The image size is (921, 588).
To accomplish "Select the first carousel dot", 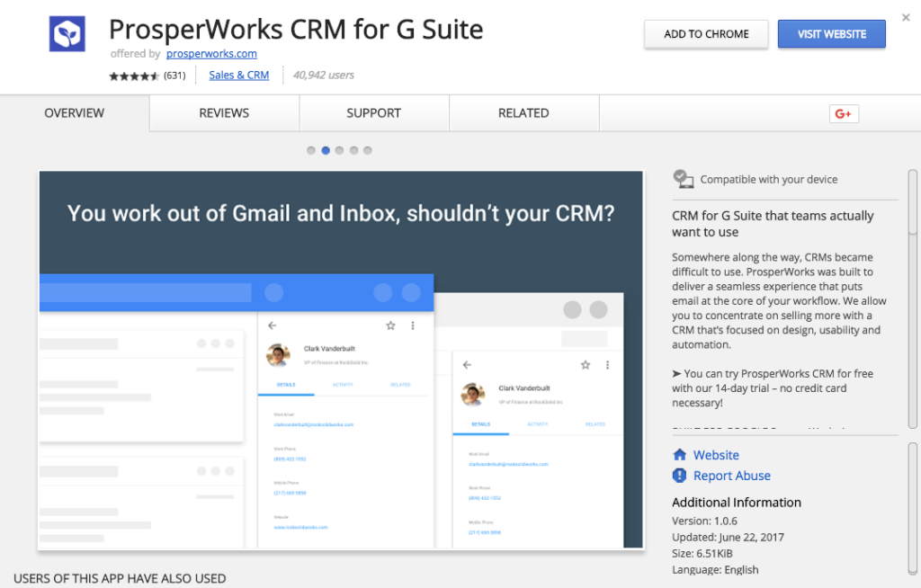I will point(311,150).
